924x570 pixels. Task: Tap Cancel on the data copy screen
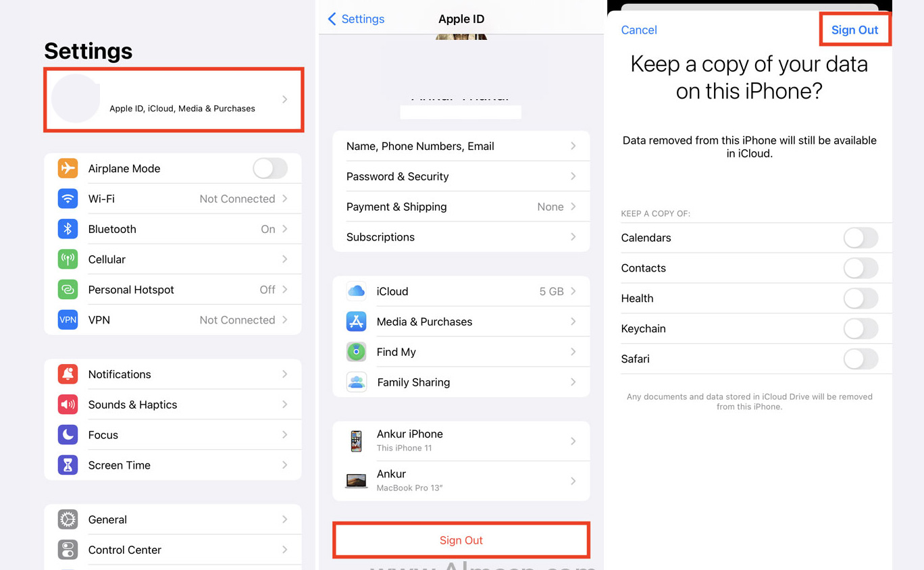coord(639,30)
